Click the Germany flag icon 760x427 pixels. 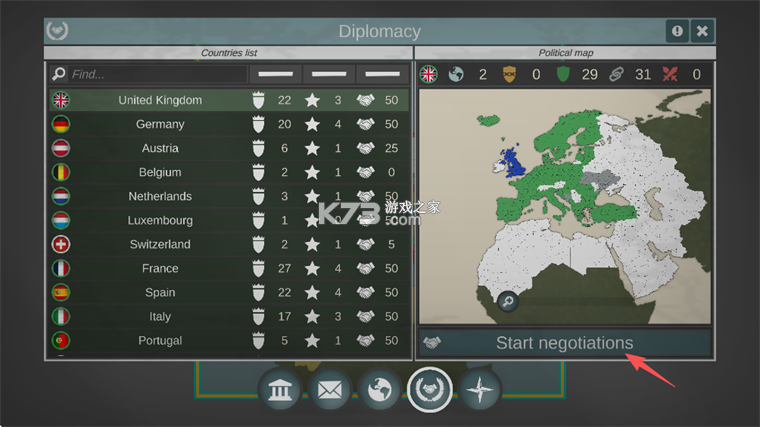click(61, 124)
